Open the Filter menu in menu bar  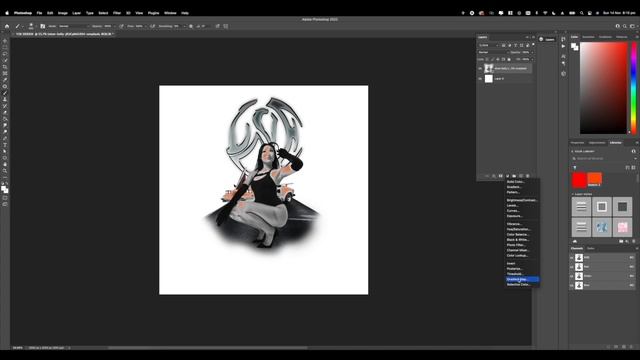(117, 13)
